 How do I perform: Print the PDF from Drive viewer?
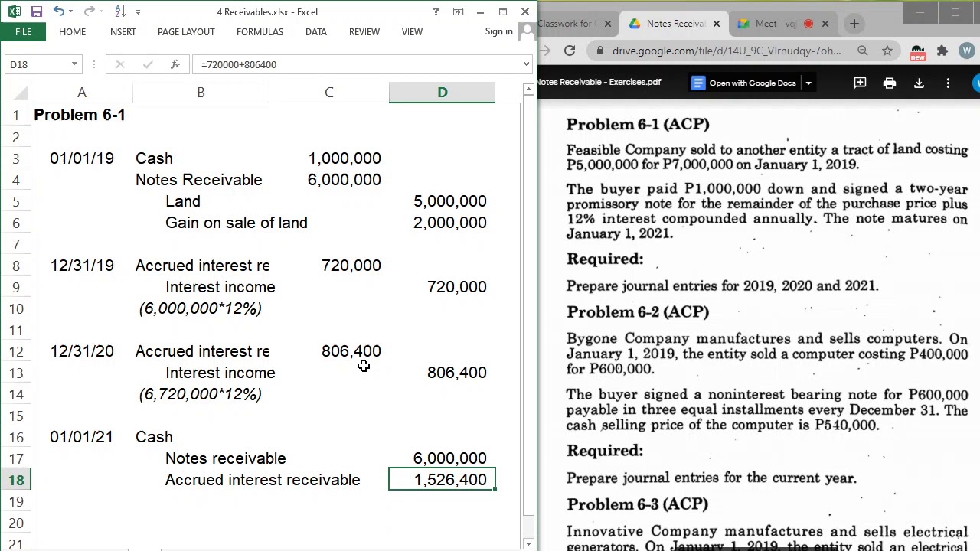tap(890, 83)
